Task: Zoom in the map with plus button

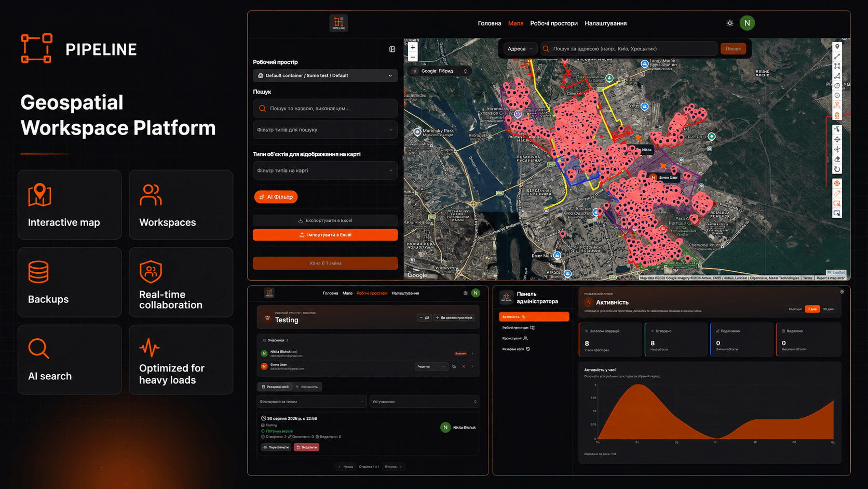Action: [x=413, y=47]
